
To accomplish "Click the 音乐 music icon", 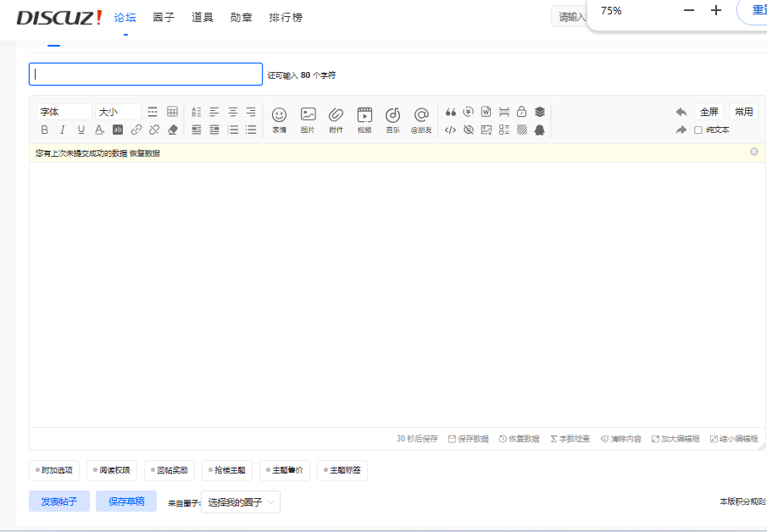I will click(392, 118).
